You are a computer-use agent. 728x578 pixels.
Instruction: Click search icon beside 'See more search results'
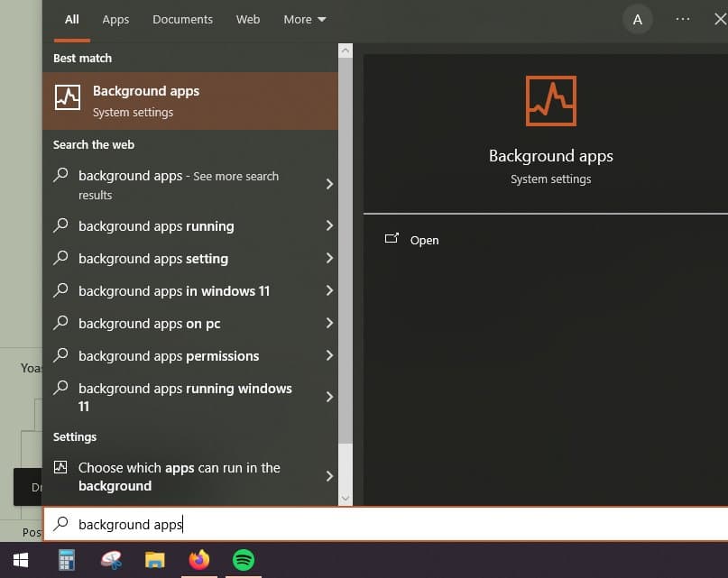[x=60, y=175]
